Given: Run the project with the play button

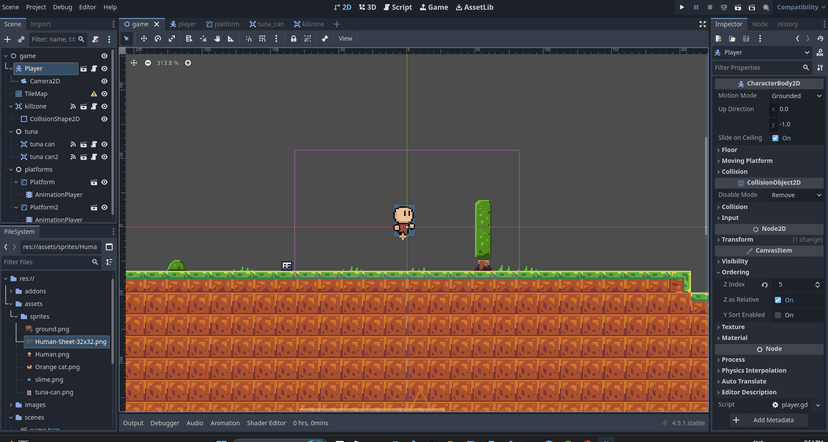Looking at the screenshot, I should click(682, 7).
